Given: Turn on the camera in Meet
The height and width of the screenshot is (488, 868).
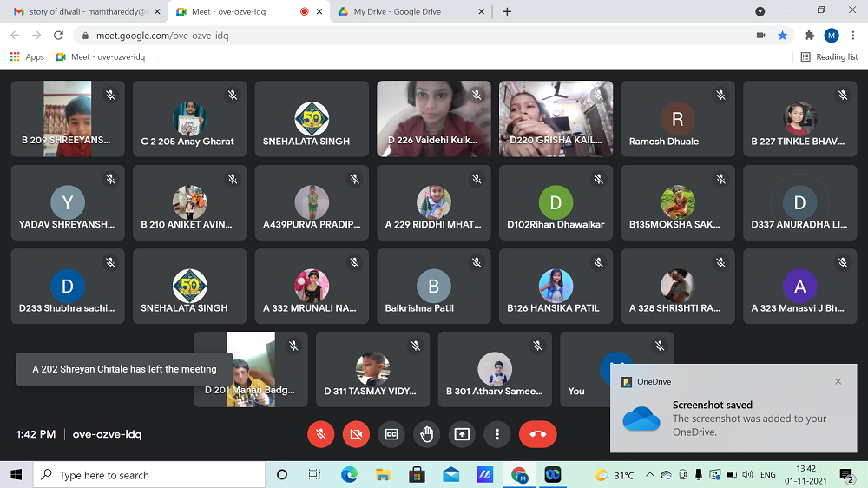Looking at the screenshot, I should point(356,434).
